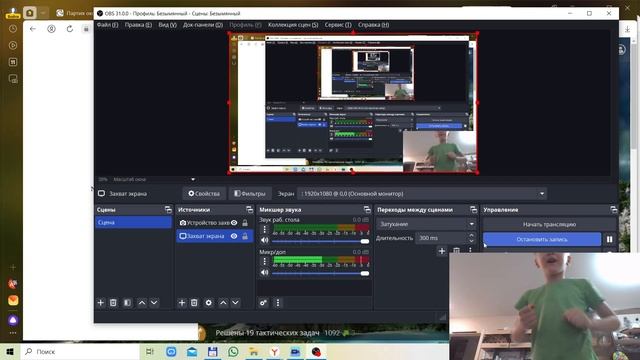The height and width of the screenshot is (360, 640).
Task: Undock the Источники panel
Action: [249, 209]
